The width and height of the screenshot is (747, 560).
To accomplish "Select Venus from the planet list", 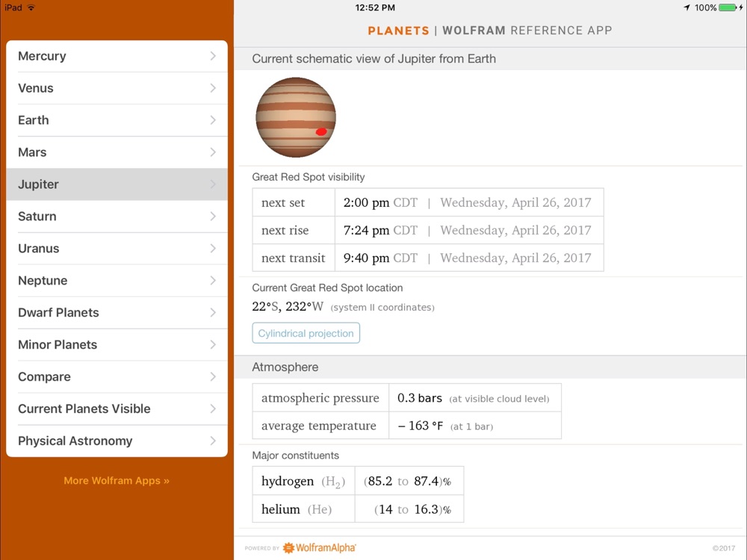I will coord(36,88).
